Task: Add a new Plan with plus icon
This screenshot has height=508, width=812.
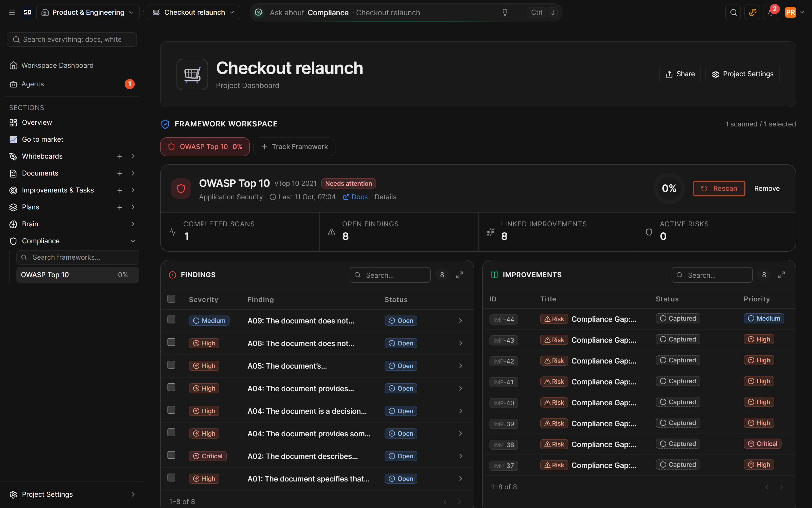Action: (120, 207)
